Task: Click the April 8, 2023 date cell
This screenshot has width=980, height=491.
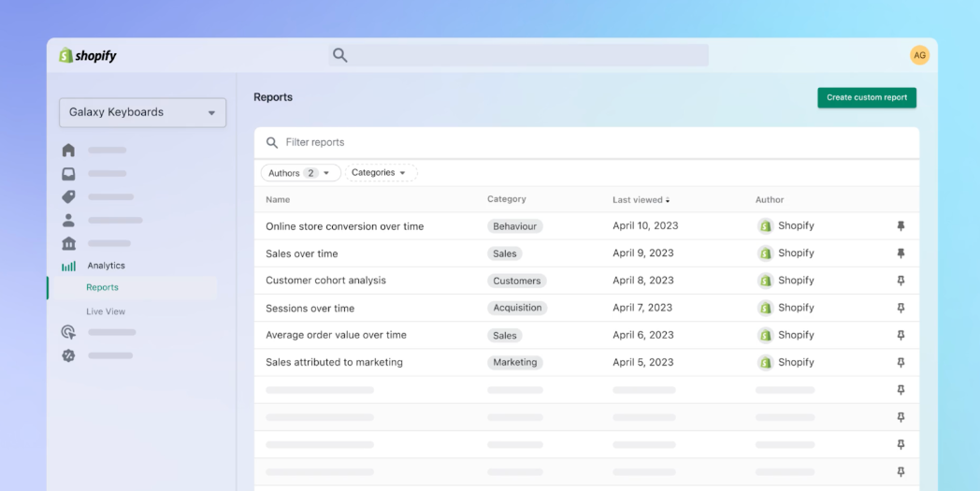Action: click(643, 281)
